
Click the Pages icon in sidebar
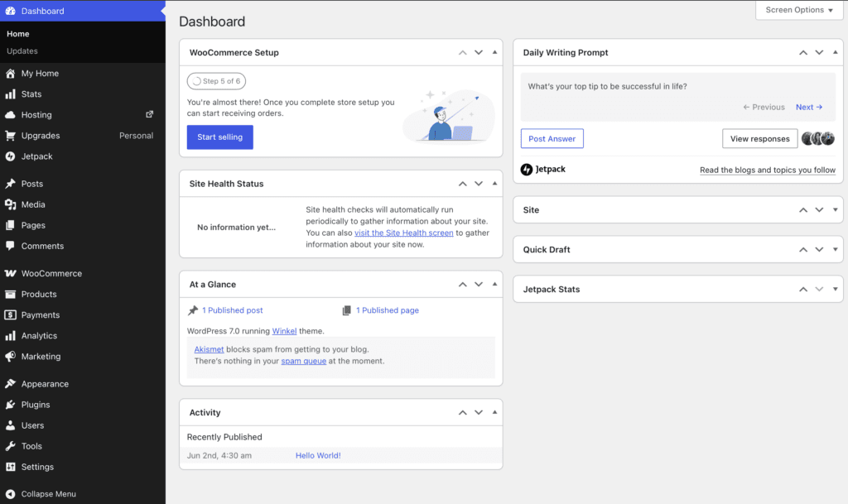pyautogui.click(x=10, y=225)
